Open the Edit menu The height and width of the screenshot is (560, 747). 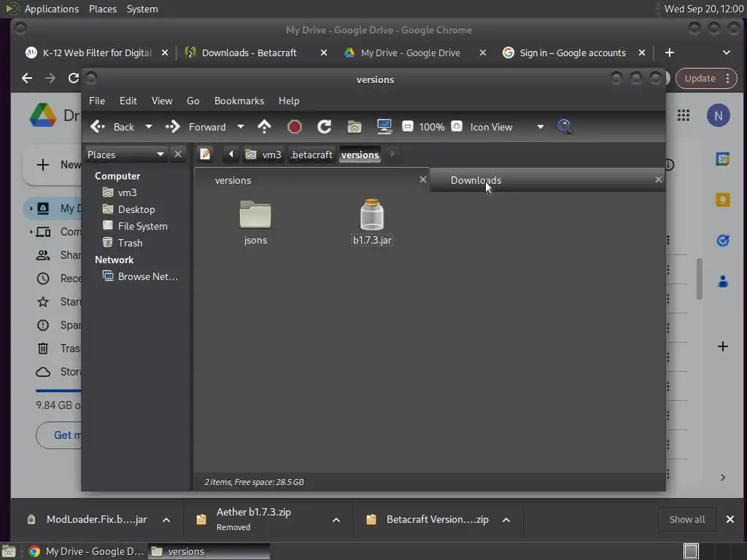[128, 101]
